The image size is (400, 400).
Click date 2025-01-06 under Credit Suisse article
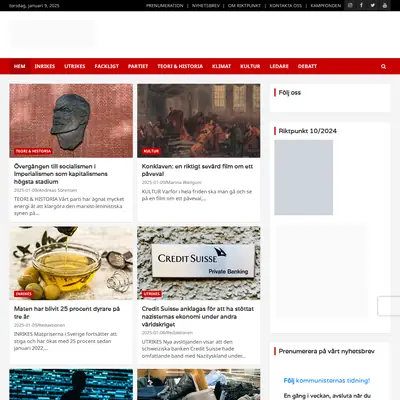coord(153,333)
